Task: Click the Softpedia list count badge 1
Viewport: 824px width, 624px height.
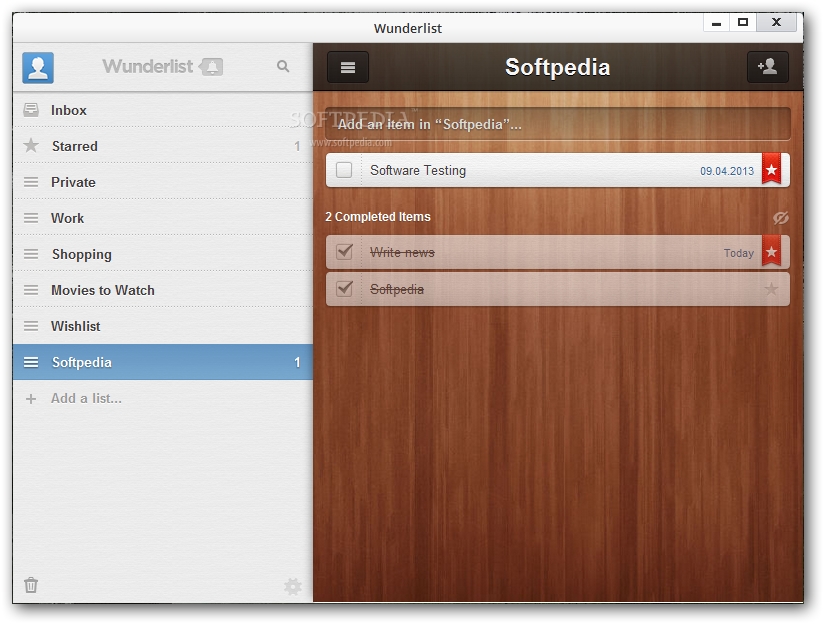Action: [x=297, y=362]
